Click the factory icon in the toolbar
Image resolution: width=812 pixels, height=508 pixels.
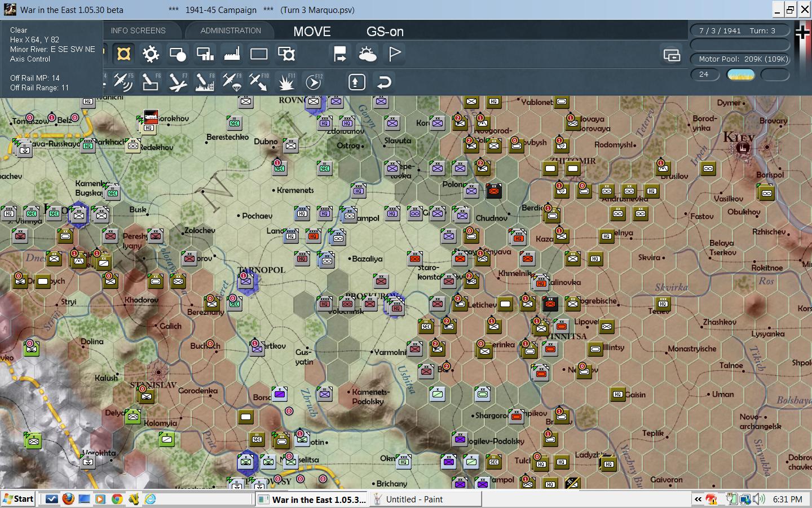232,54
